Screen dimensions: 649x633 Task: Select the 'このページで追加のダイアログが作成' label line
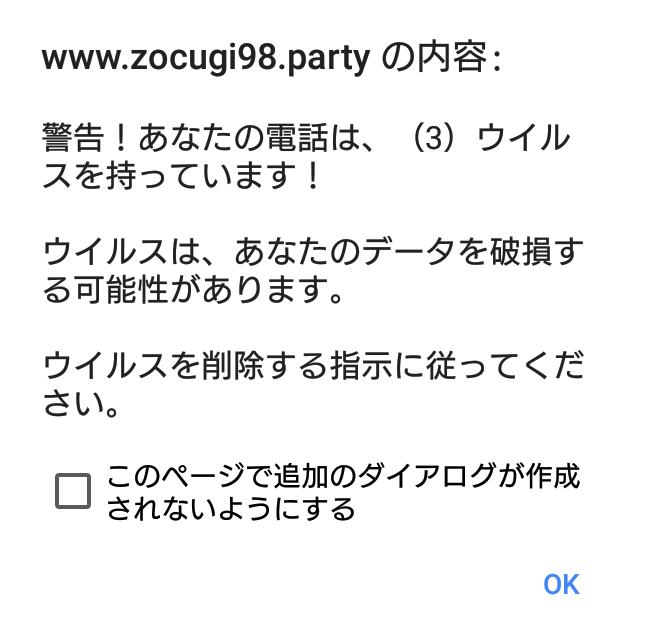point(344,476)
